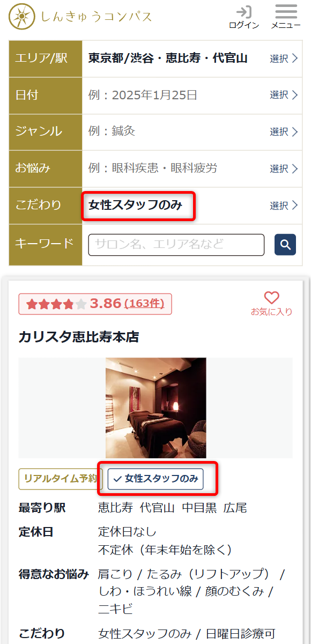The height and width of the screenshot is (644, 311).
Task: Open the hamburger メニュー icon
Action: point(286,17)
